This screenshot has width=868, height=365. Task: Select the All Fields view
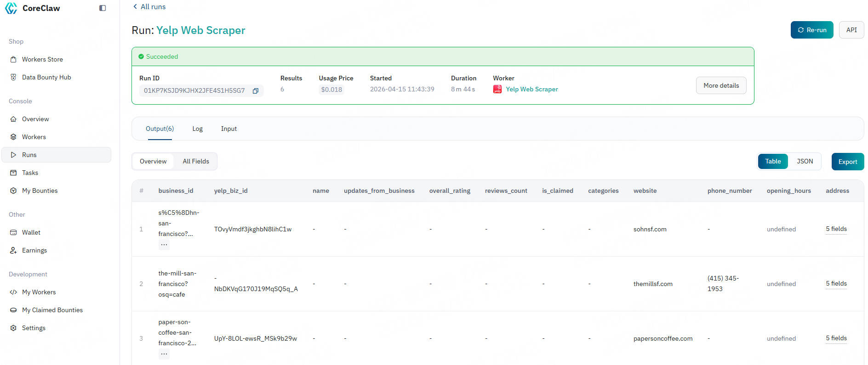pyautogui.click(x=196, y=162)
